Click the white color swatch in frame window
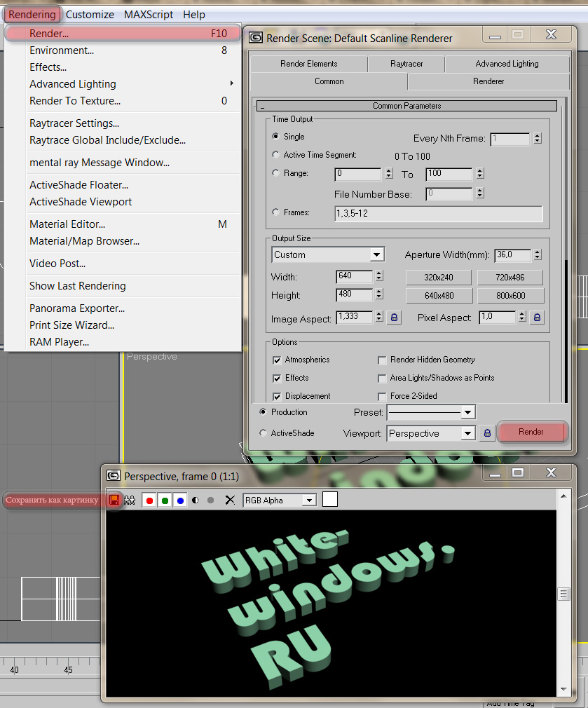 [330, 499]
